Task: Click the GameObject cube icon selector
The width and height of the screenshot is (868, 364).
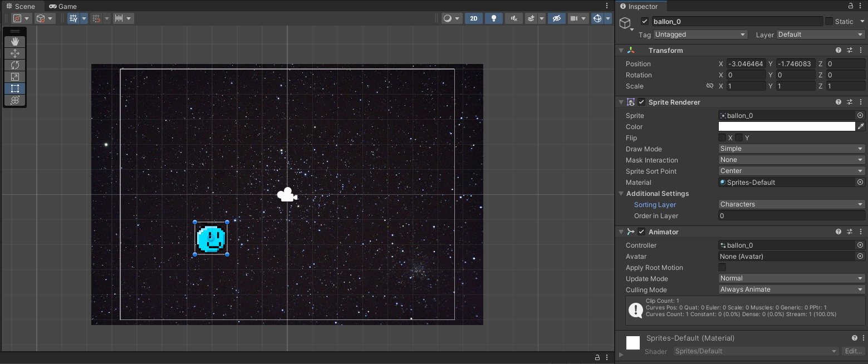Action: click(626, 23)
